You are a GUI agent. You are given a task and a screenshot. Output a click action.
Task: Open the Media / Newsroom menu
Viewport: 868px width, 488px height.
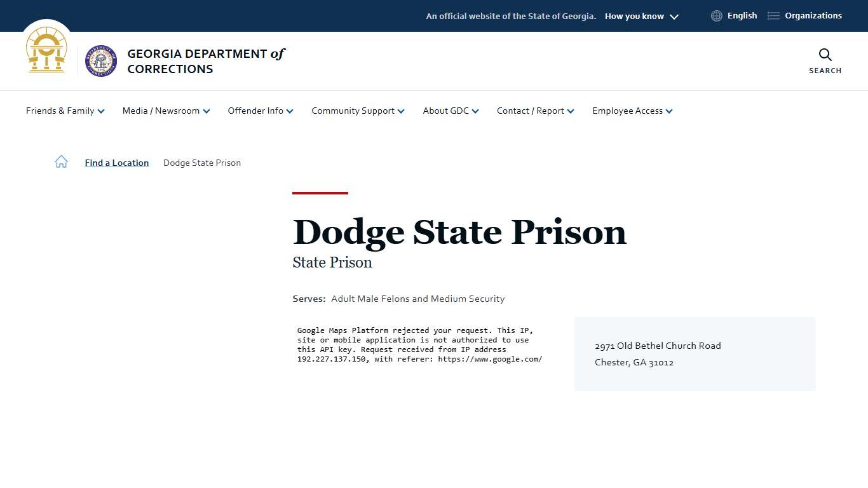point(165,111)
